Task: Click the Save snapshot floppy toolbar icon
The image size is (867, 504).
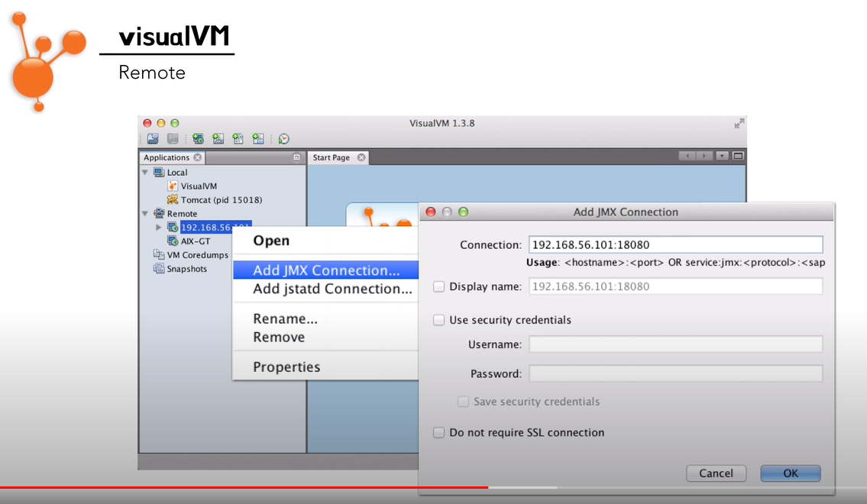Action: [x=173, y=139]
